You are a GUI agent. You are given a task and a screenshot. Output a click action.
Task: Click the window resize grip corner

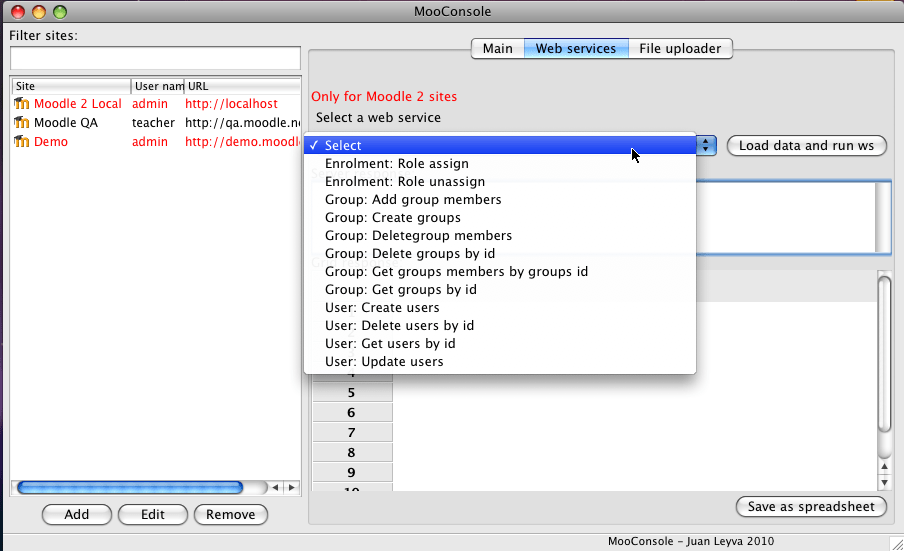coord(896,544)
